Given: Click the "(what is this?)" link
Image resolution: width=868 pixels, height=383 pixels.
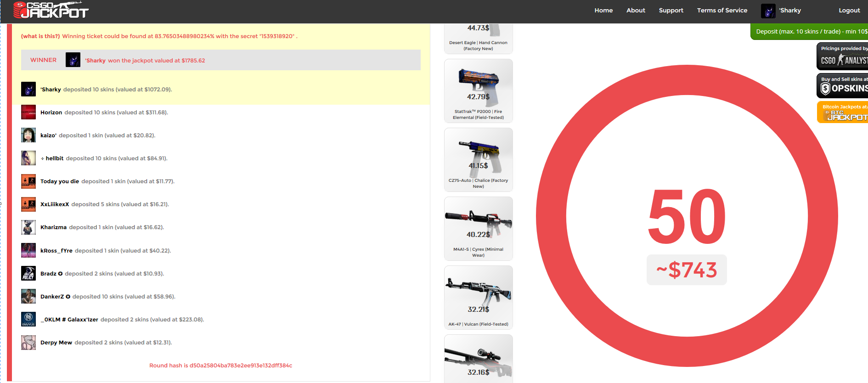Looking at the screenshot, I should pos(40,36).
